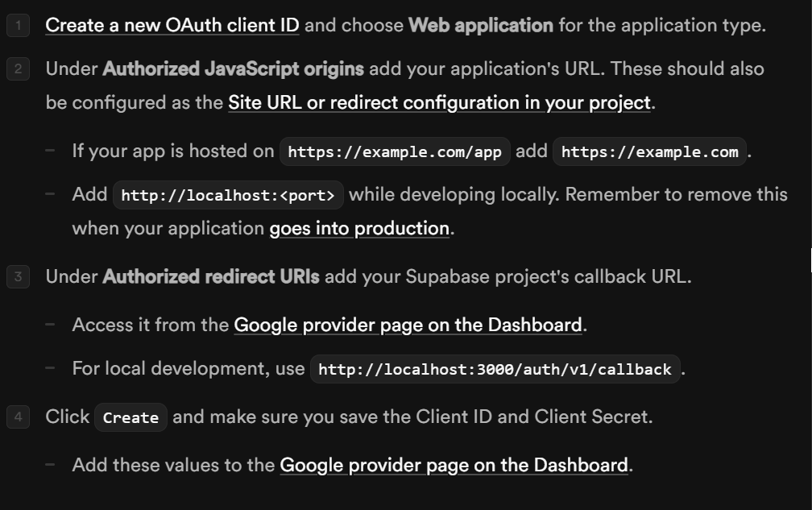Image resolution: width=812 pixels, height=510 pixels.
Task: Click the bold Authorized JavaScript origins text
Action: click(x=234, y=68)
